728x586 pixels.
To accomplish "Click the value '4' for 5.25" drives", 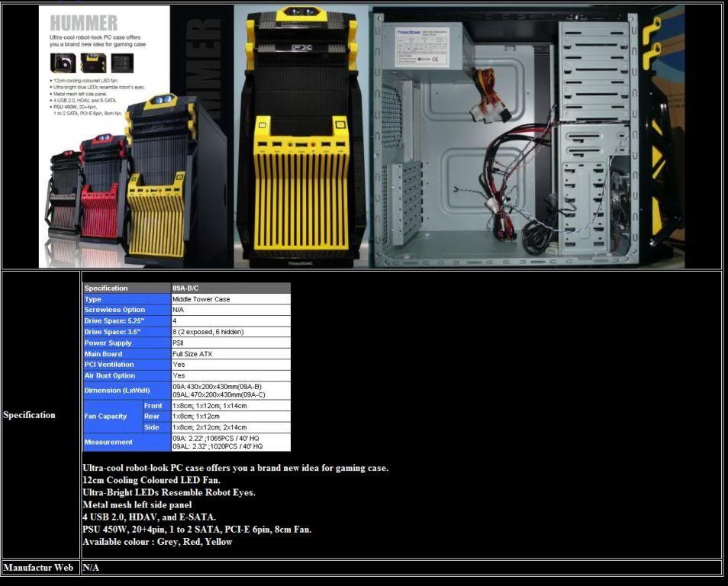I will click(174, 321).
